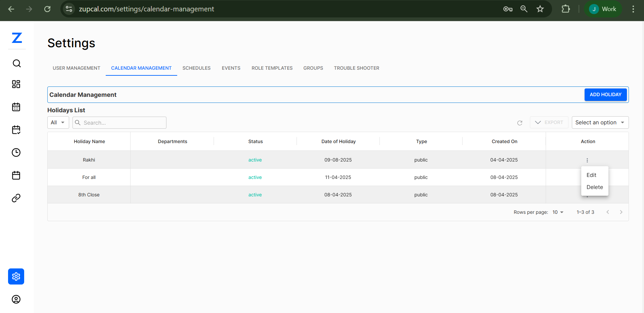Switch to the SCHEDULES tab

196,68
